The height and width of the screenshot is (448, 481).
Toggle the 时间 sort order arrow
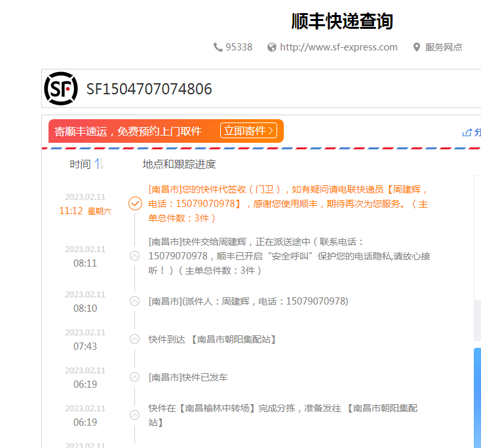pyautogui.click(x=99, y=164)
